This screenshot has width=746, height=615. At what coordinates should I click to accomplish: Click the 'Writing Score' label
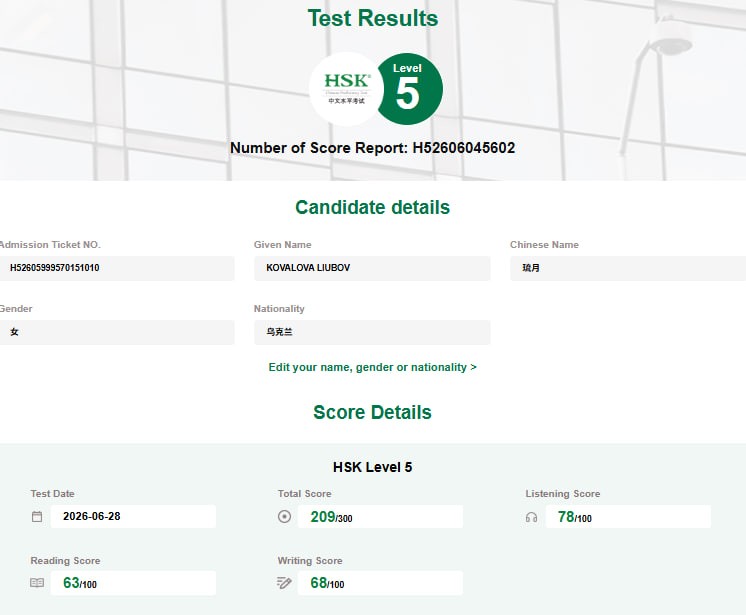[x=310, y=561]
